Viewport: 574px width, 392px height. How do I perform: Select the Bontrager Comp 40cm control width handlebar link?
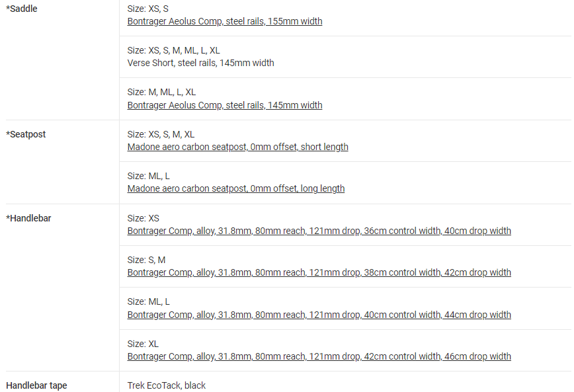(x=319, y=315)
